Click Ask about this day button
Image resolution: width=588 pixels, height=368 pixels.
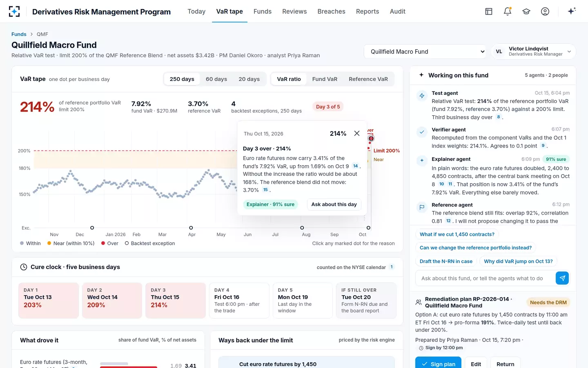pos(334,204)
